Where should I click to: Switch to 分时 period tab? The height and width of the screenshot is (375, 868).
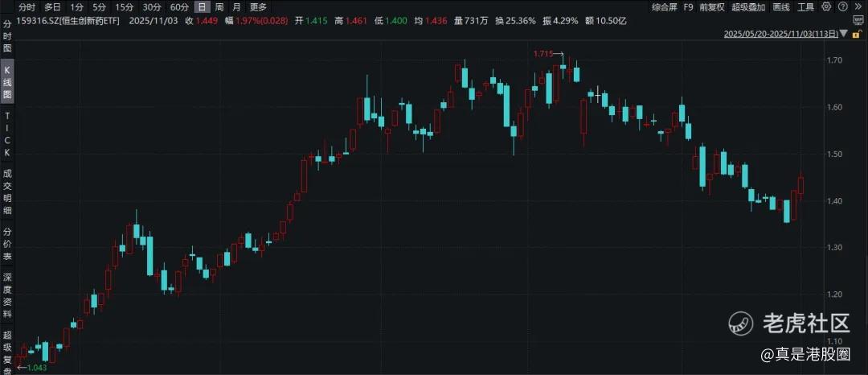pos(27,7)
